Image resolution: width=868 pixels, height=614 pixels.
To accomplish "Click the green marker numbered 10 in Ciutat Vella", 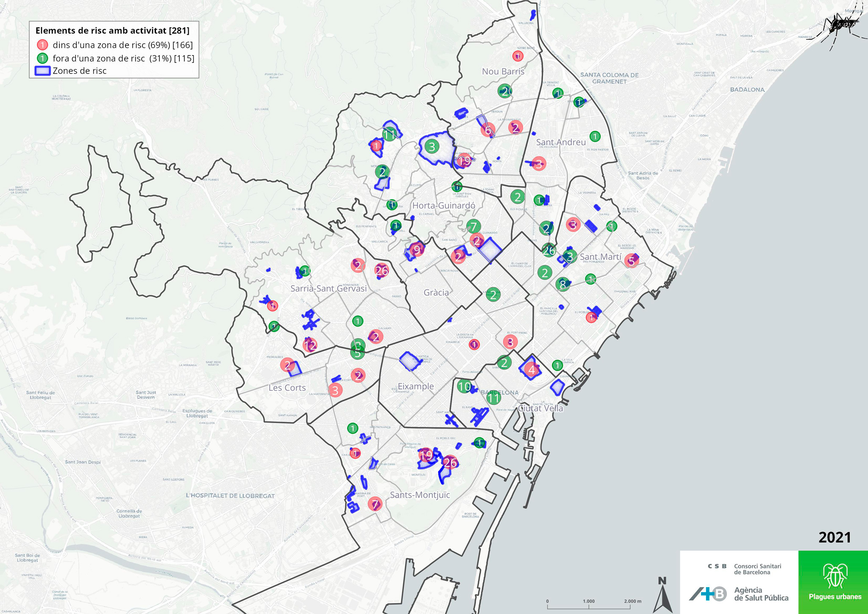I will (465, 386).
